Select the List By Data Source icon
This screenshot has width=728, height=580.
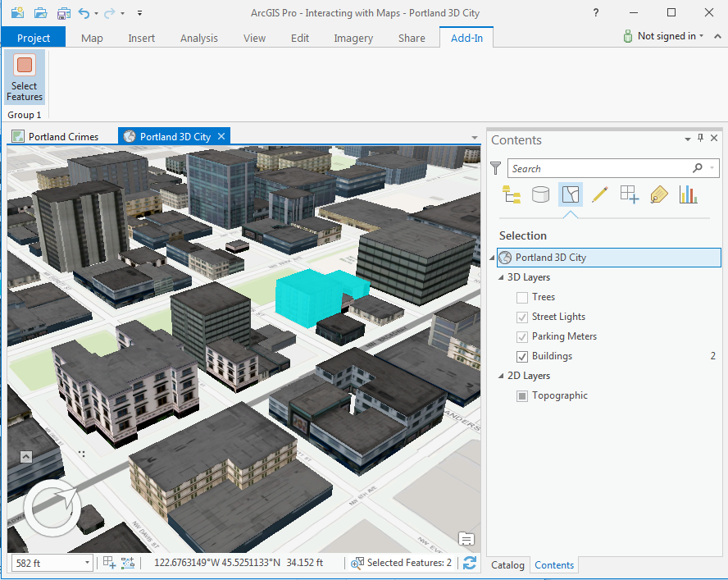[x=540, y=194]
